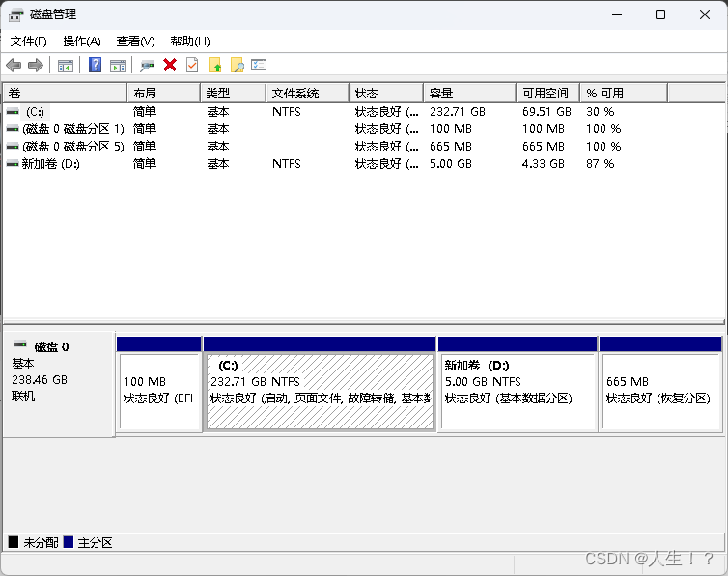Click drive icon beside 磁盘 0 磁盘分区 5
This screenshot has height=576, width=728.
(13, 147)
